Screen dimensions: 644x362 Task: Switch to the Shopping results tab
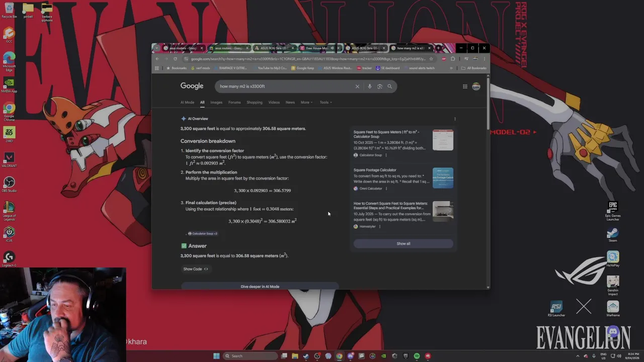tap(255, 103)
